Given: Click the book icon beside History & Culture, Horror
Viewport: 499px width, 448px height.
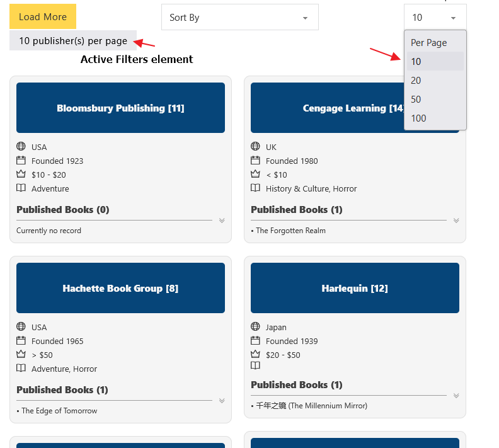Looking at the screenshot, I should click(255, 188).
